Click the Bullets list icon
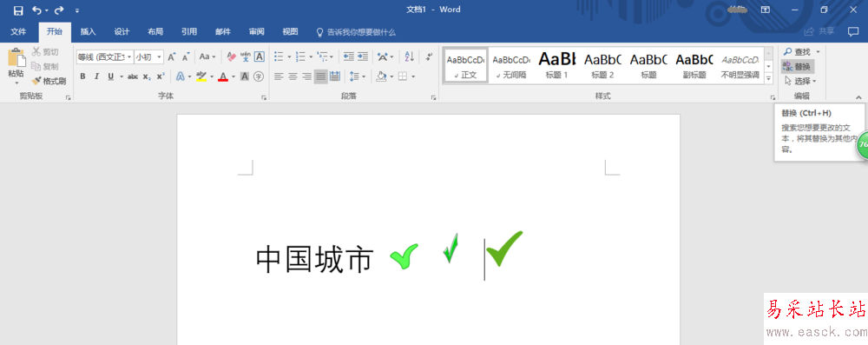 279,56
